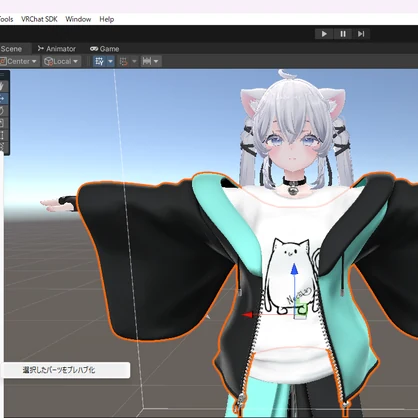The image size is (418, 418).
Task: Switch to the Game tab
Action: 105,49
